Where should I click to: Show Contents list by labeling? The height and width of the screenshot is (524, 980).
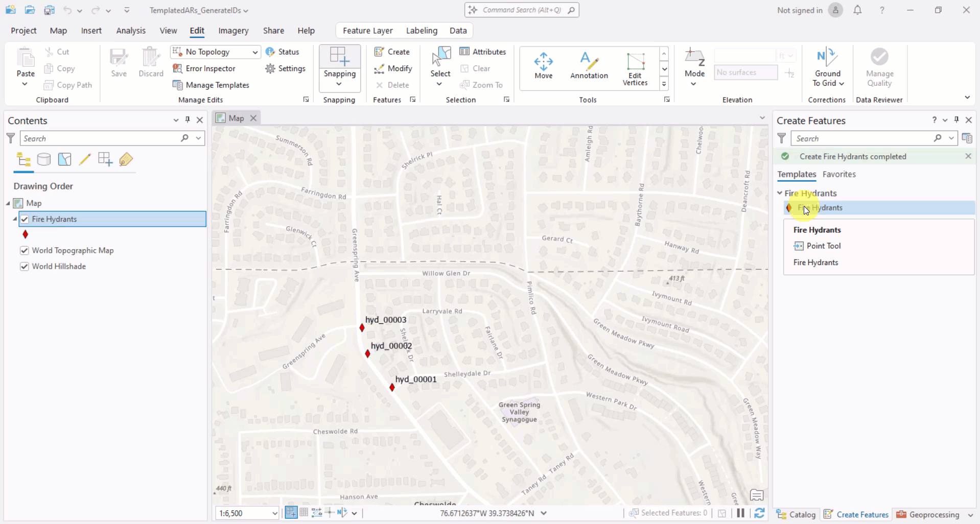click(126, 160)
